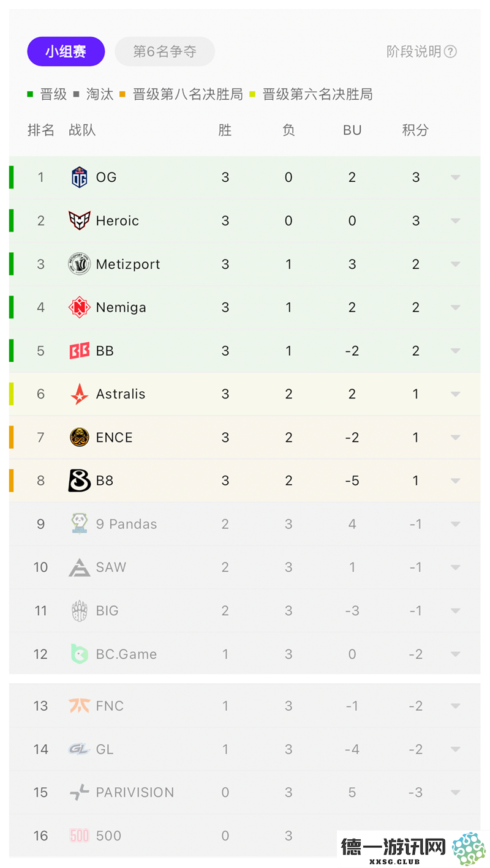Select the 小组赛 tab
Screen dimensions: 490x868
tap(66, 51)
